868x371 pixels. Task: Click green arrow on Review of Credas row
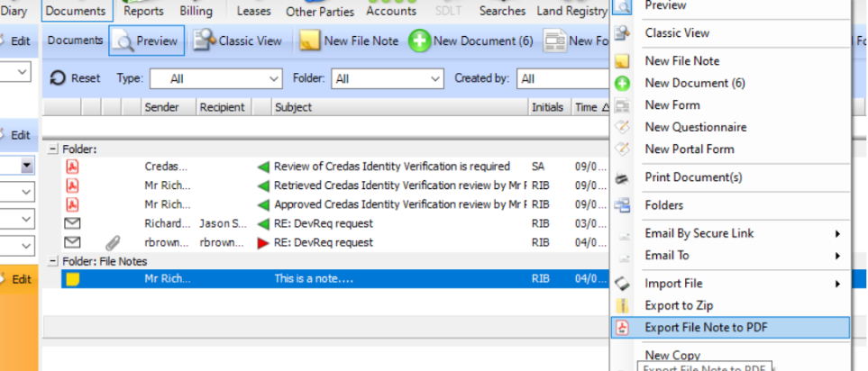pos(263,167)
